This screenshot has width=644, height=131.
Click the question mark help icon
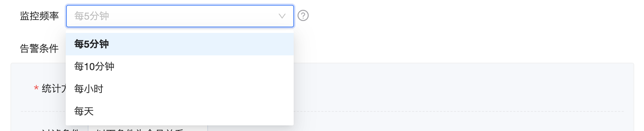(x=303, y=16)
